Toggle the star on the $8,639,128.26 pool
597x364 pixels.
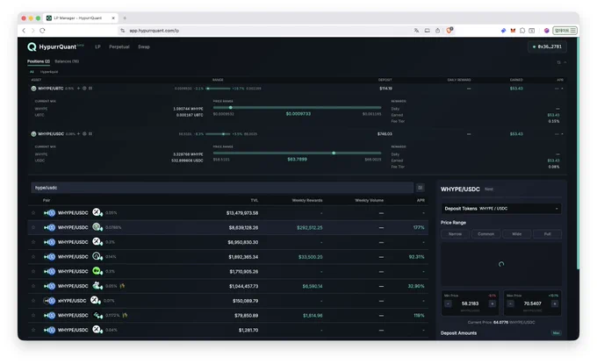pyautogui.click(x=33, y=227)
